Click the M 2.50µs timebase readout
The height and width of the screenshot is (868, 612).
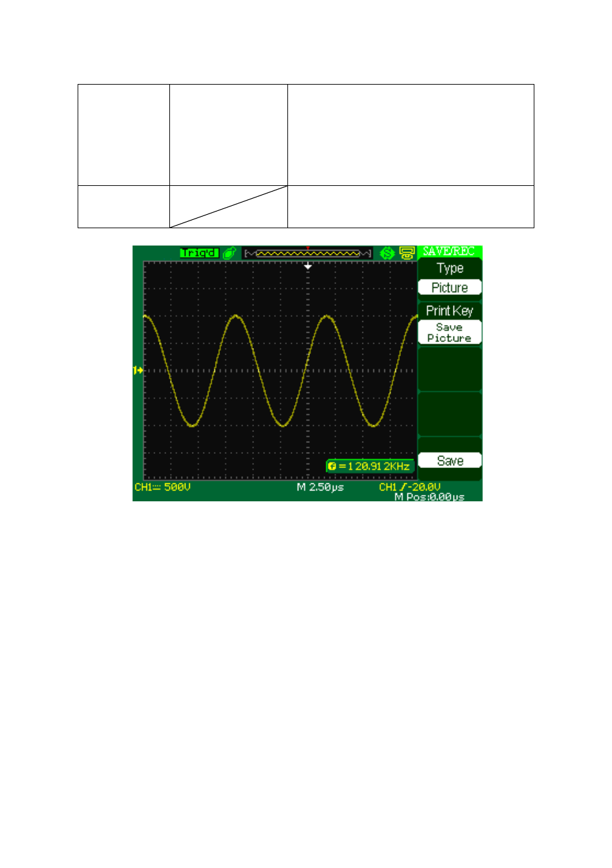[320, 487]
